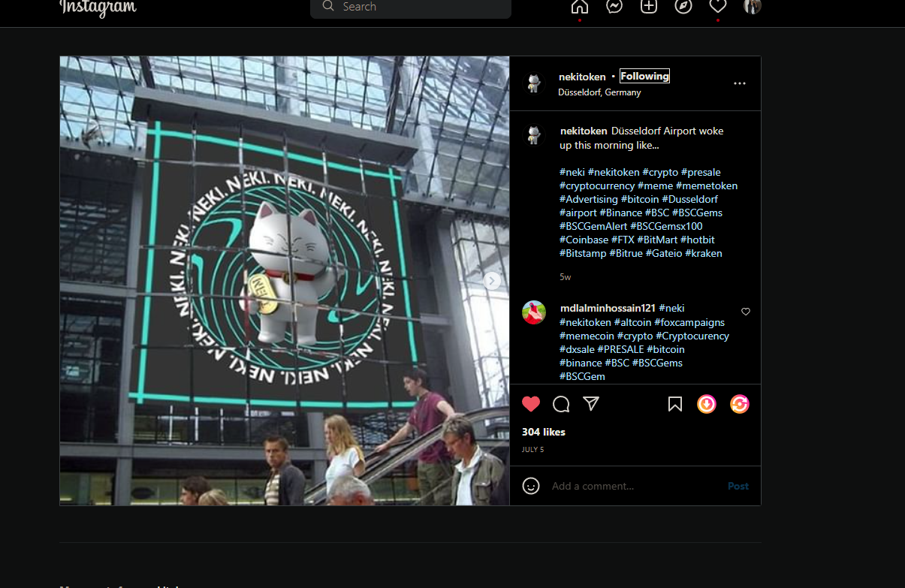Click the Post comment button
Viewport: 905px width, 588px height.
738,486
